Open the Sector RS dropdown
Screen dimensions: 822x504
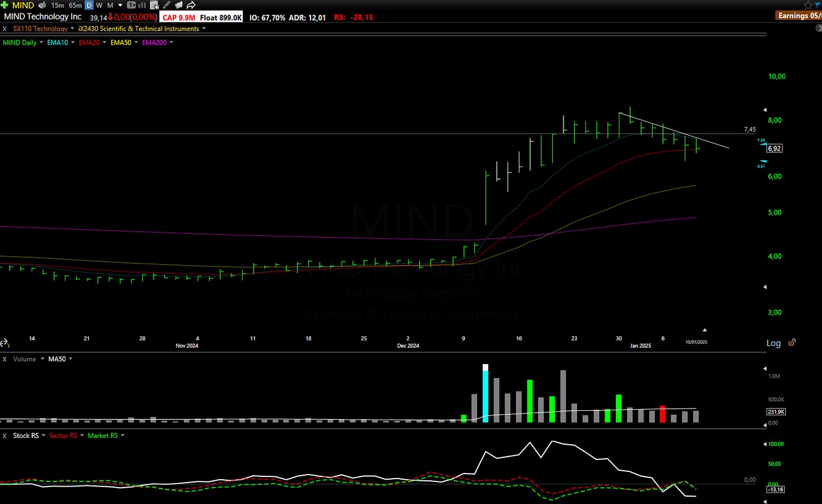tap(82, 436)
